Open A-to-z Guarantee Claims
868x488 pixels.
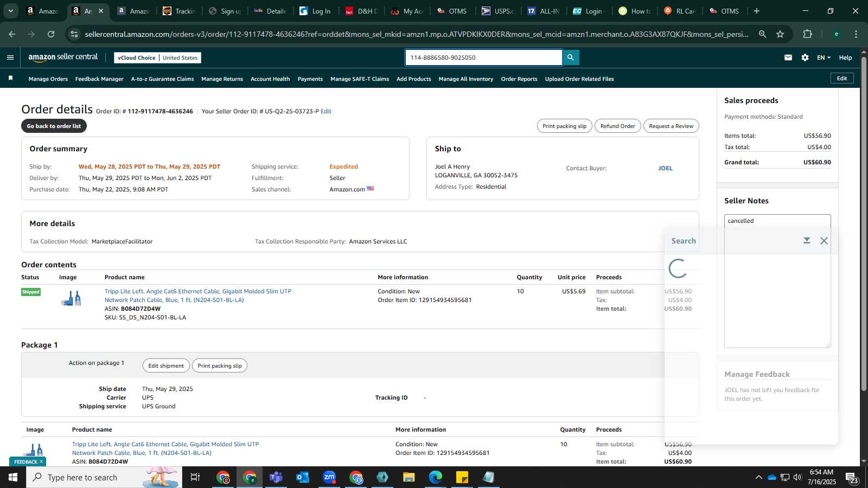tap(162, 79)
